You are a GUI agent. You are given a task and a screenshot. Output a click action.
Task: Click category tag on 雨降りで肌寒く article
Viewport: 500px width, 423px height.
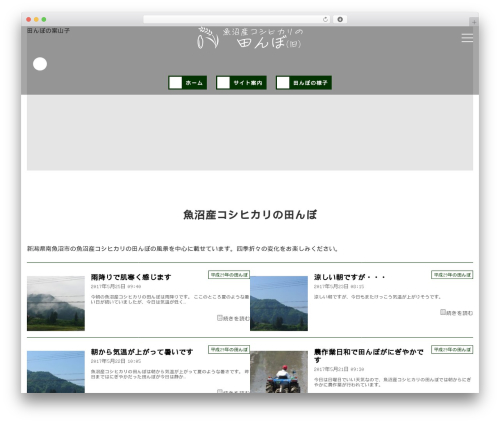click(x=229, y=275)
